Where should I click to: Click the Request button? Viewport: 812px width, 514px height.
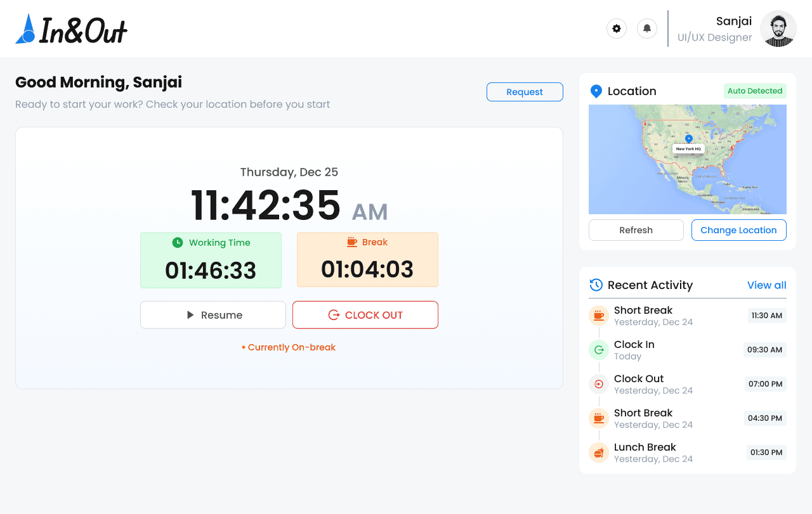click(525, 92)
